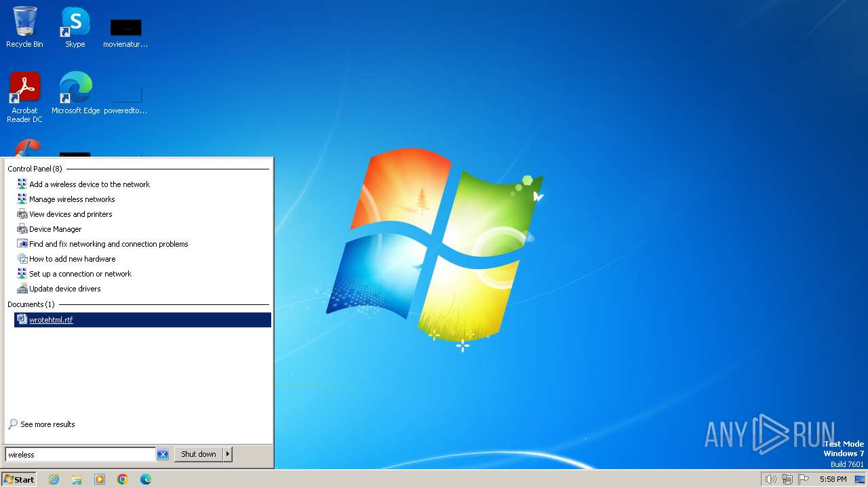Click in the search box containing wireless
This screenshot has height=488, width=868.
point(80,455)
